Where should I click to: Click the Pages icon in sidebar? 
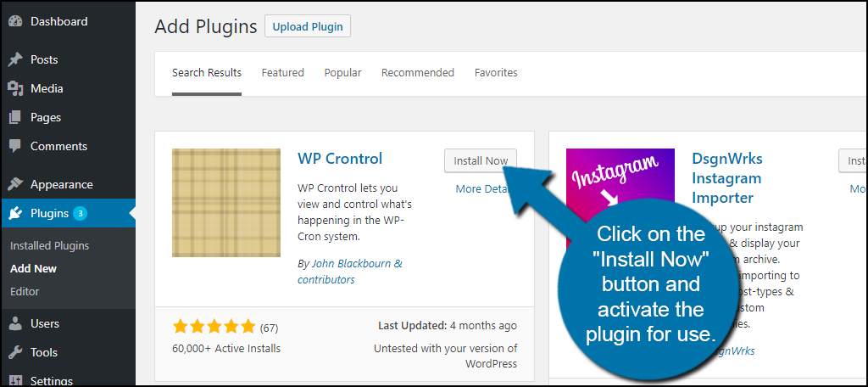pyautogui.click(x=15, y=117)
